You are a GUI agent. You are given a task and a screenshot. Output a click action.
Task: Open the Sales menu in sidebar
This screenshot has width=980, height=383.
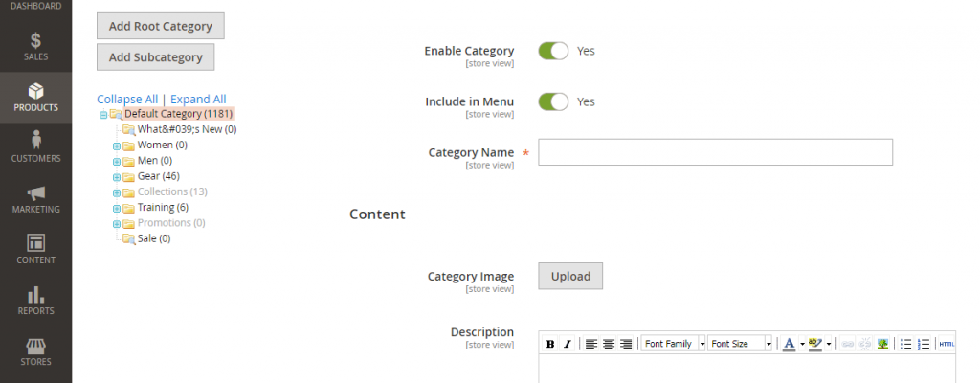[x=35, y=47]
